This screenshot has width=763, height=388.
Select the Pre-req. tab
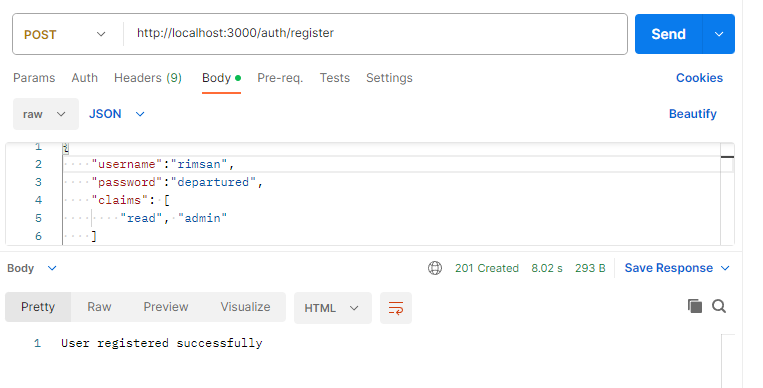280,78
